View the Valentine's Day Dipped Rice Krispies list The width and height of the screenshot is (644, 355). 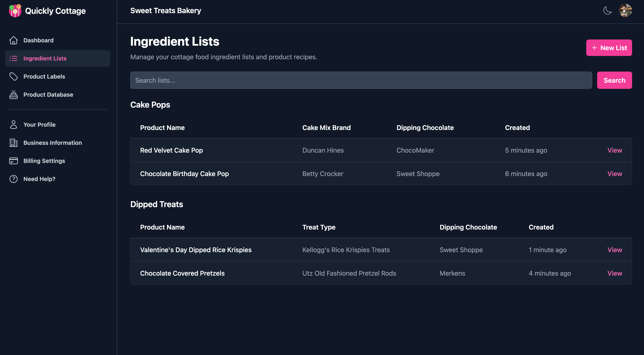[x=614, y=250]
